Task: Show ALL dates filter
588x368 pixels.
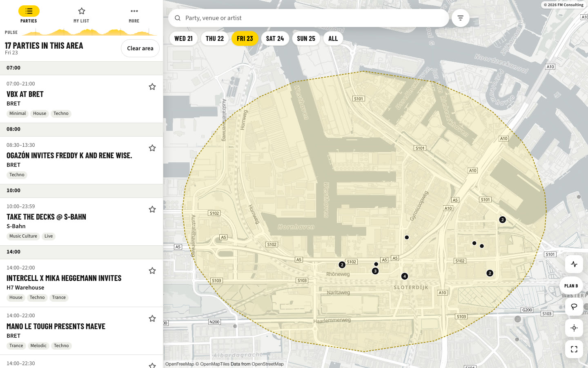Action: (333, 38)
